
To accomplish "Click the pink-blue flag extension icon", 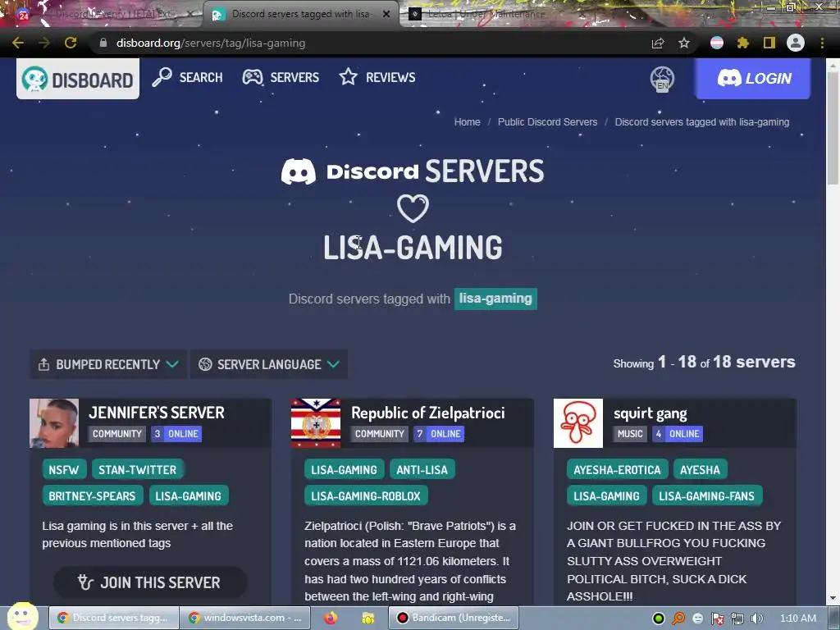I will coord(716,43).
